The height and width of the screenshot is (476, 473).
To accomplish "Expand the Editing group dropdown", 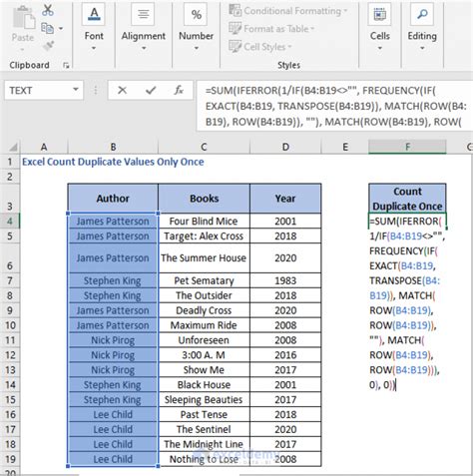I will [x=422, y=48].
